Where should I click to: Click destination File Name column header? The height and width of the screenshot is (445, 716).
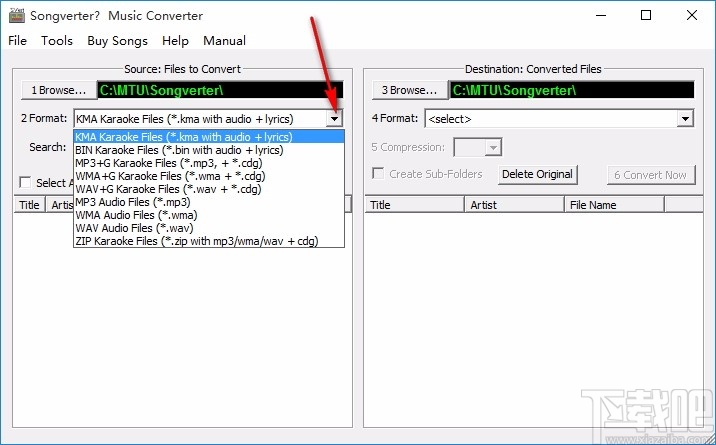click(x=614, y=205)
